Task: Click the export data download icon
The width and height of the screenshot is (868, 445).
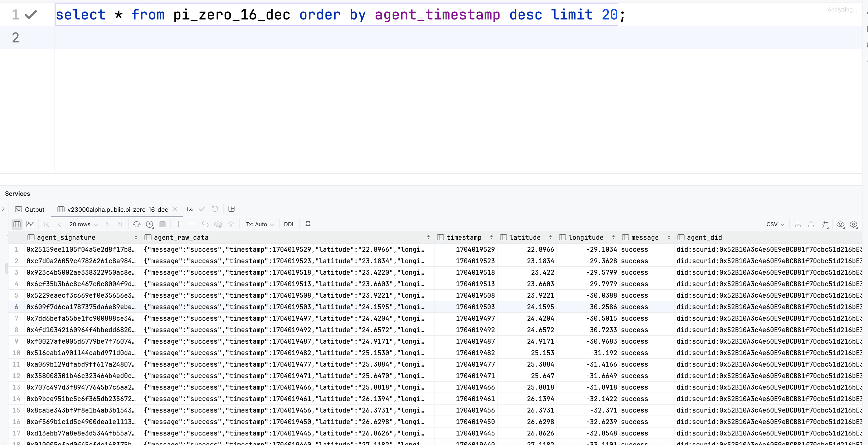Action: pyautogui.click(x=797, y=224)
